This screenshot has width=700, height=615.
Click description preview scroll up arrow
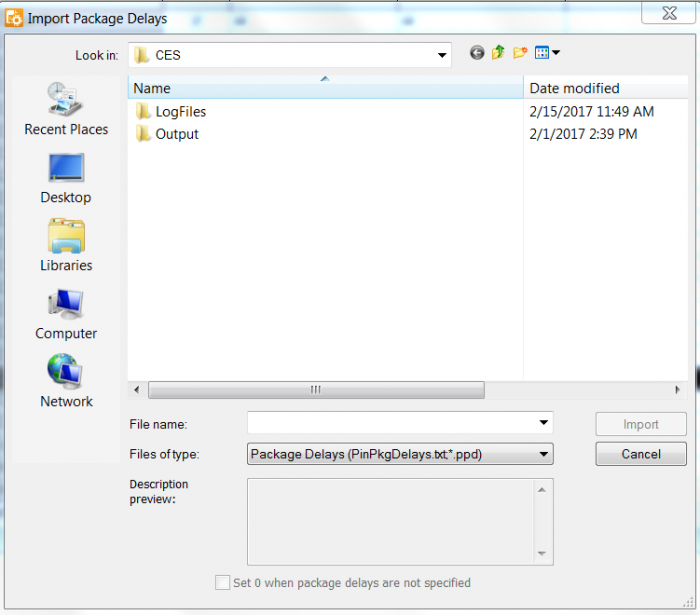coord(542,490)
